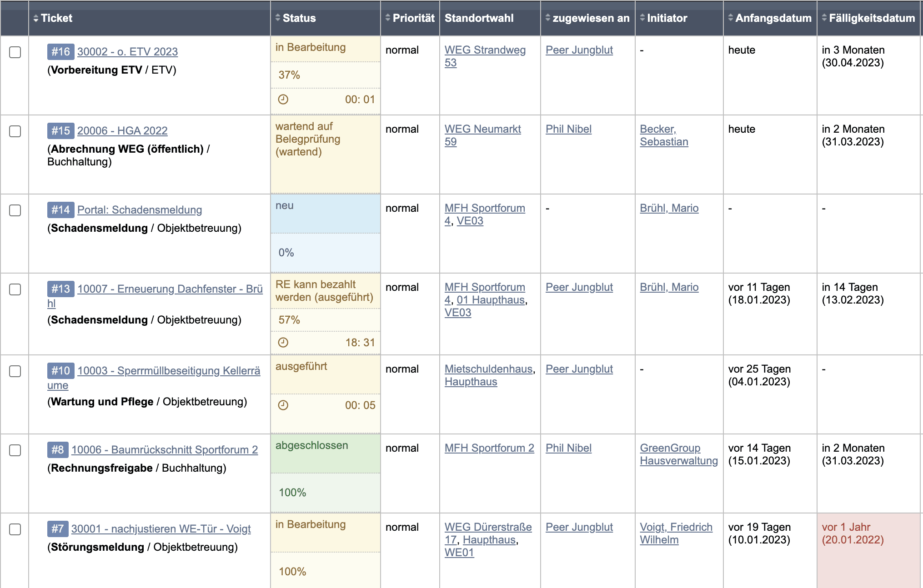Open the #16 ticket number badge
The width and height of the screenshot is (923, 588).
pyautogui.click(x=60, y=51)
